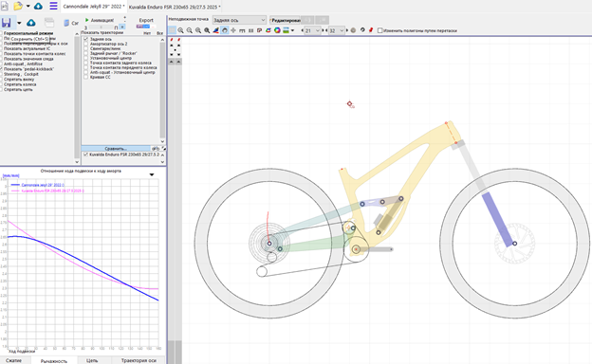This screenshot has height=364, width=592.
Task: Open the dropdown showing 32
Action: [x=337, y=30]
